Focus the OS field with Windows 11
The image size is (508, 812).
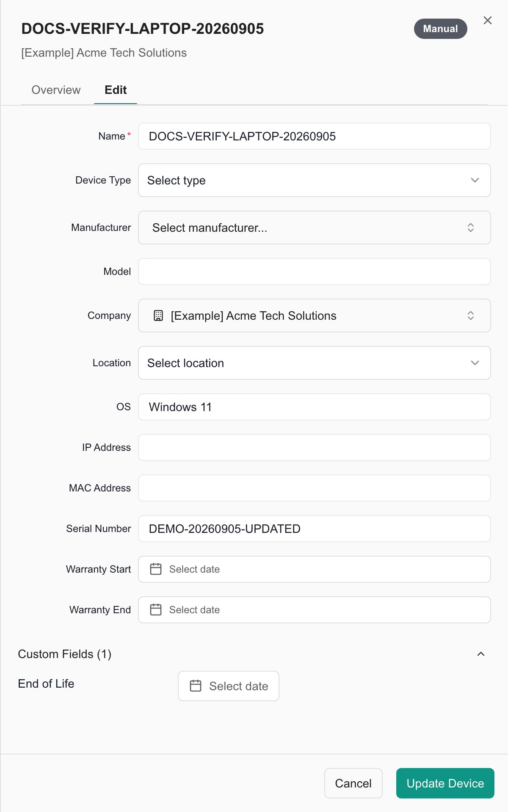[x=315, y=407]
